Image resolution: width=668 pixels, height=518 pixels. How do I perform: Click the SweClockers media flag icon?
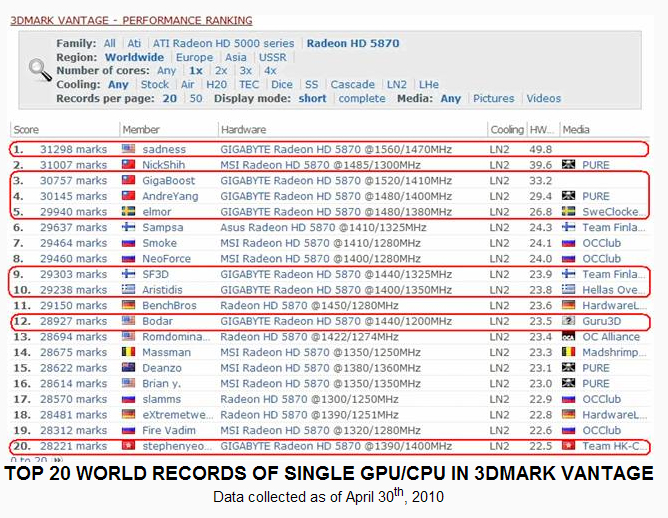click(568, 211)
